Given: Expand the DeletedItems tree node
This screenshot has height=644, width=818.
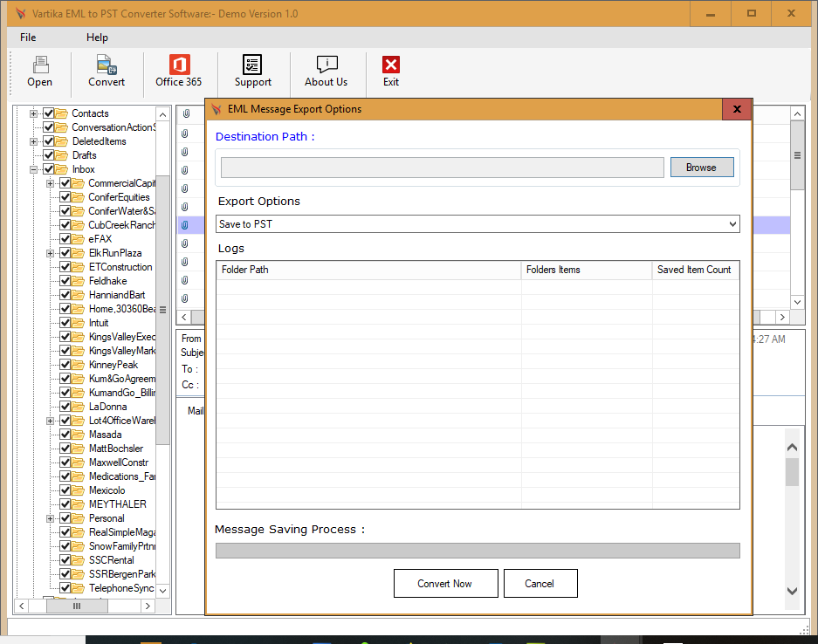Looking at the screenshot, I should (x=33, y=142).
